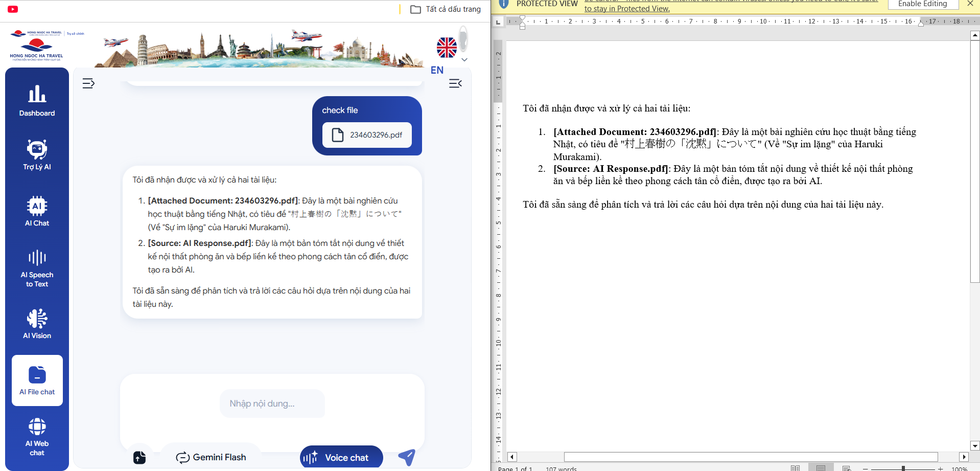The width and height of the screenshot is (980, 471).
Task: Open Trợ Lý AI assistant
Action: (x=37, y=155)
